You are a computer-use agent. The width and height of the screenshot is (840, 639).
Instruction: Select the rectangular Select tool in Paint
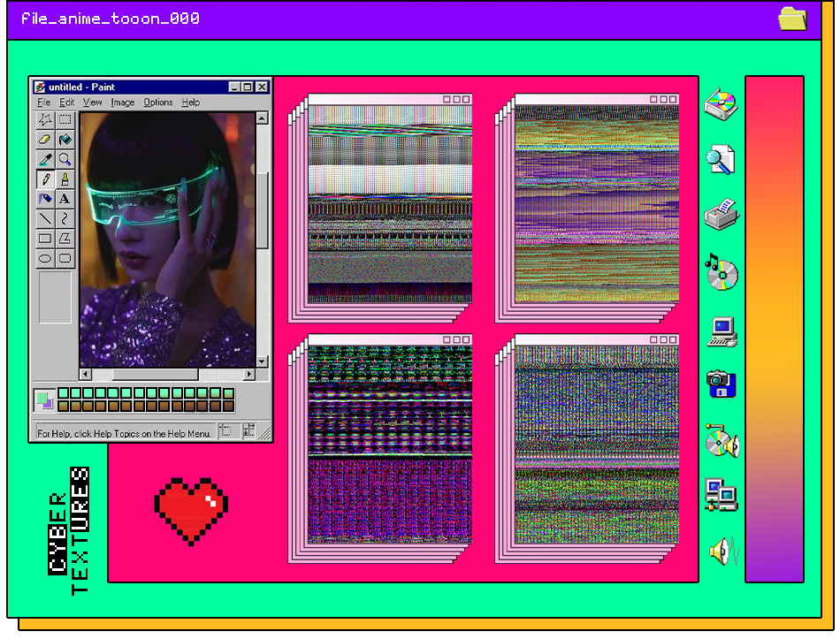pos(65,119)
